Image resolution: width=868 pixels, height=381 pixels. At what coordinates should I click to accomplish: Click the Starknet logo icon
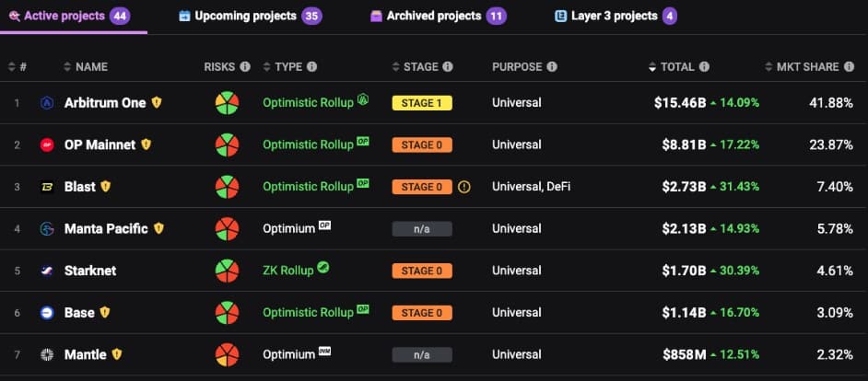(x=47, y=271)
